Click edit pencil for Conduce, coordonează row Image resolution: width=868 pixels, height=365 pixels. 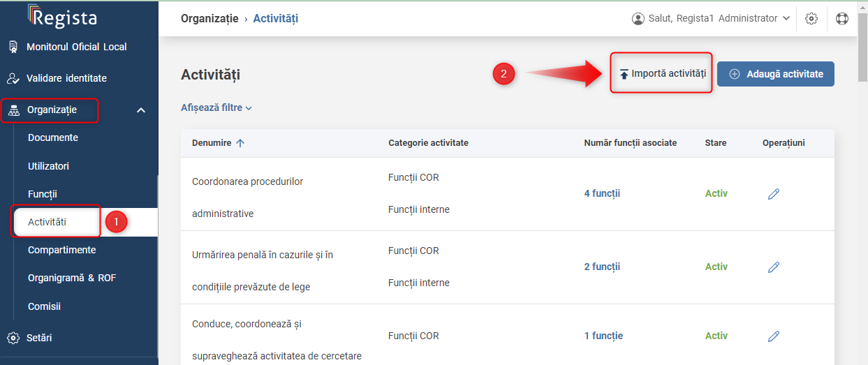(773, 336)
